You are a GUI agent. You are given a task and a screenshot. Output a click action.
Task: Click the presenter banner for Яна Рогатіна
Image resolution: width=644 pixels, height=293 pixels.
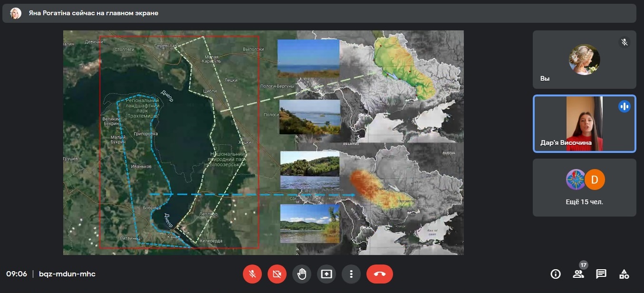[319, 13]
